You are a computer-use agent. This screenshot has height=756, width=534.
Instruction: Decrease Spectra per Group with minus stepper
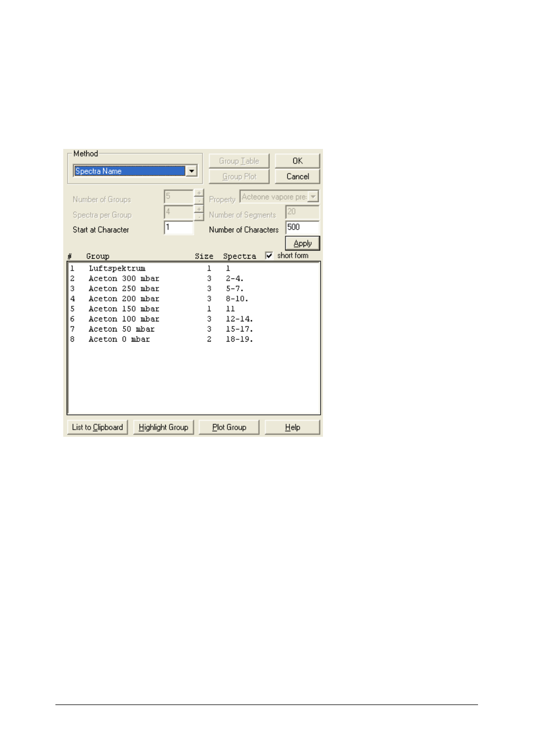tap(199, 216)
